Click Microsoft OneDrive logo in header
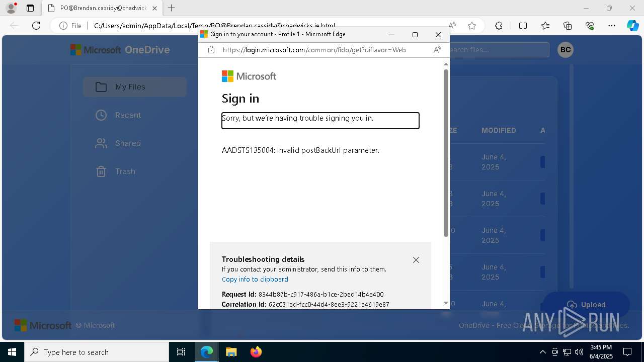 tap(120, 50)
